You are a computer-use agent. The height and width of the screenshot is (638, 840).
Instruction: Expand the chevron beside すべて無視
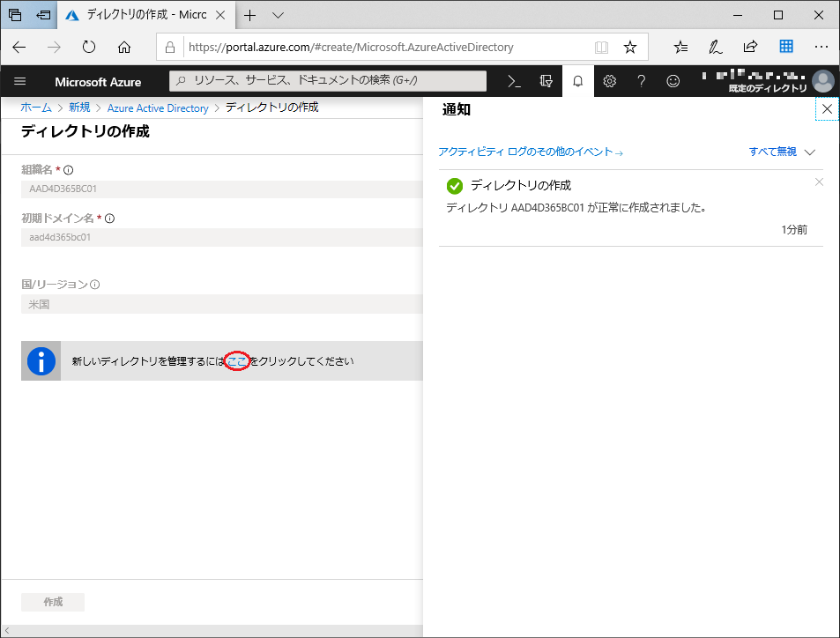tap(810, 152)
